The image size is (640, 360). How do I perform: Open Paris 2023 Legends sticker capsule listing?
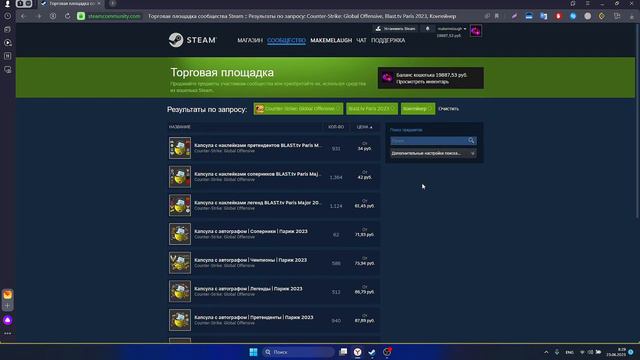tap(273, 205)
